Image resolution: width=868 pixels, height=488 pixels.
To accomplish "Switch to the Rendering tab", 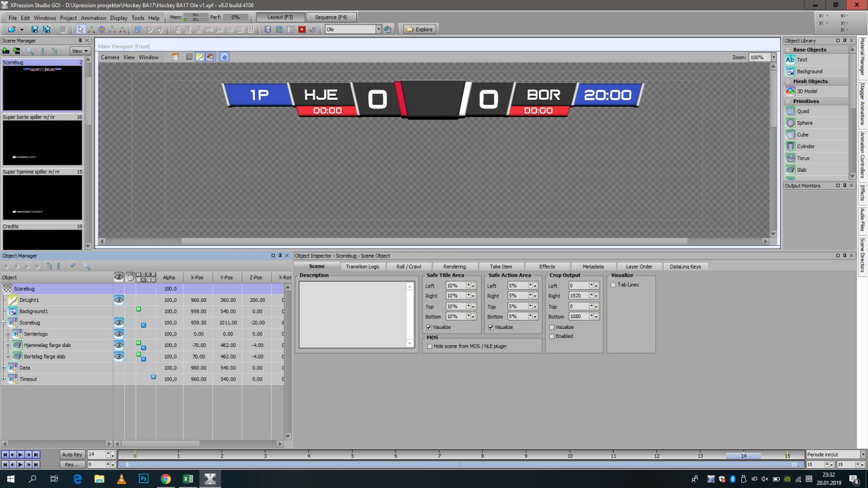I will click(454, 266).
